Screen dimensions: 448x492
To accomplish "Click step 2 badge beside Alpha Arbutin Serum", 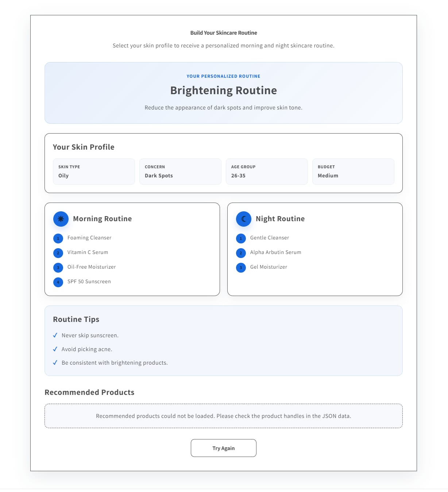I will coord(241,253).
